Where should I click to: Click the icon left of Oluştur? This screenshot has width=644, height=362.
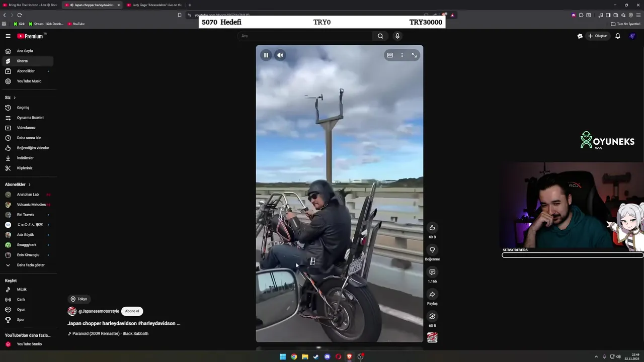click(x=580, y=36)
